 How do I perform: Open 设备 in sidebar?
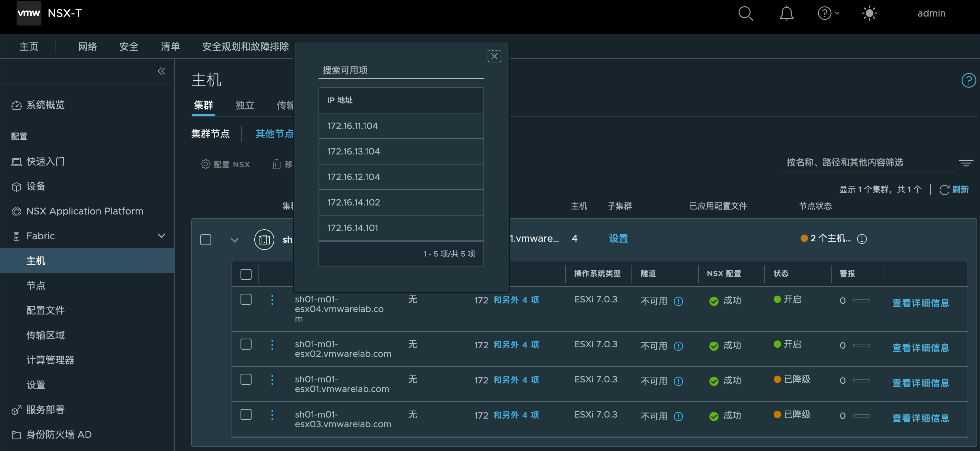coord(29,186)
